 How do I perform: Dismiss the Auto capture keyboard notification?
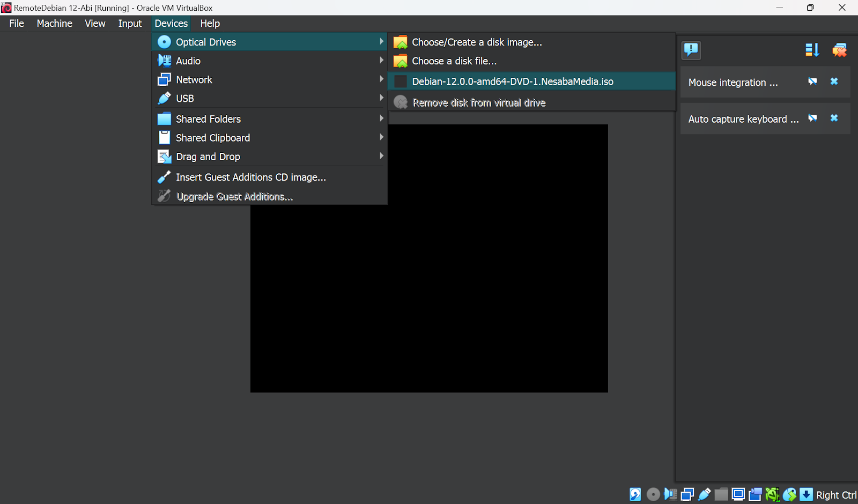(x=834, y=118)
